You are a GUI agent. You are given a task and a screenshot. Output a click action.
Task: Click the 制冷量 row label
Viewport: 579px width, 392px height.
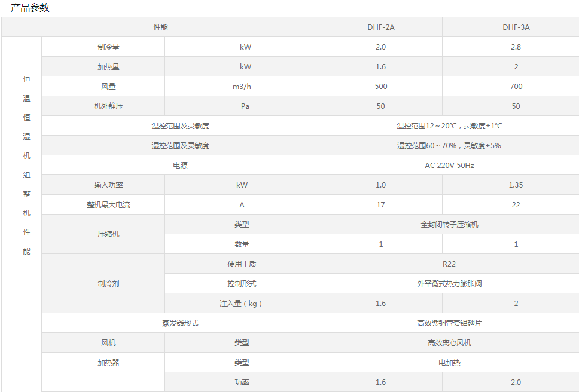coord(108,47)
